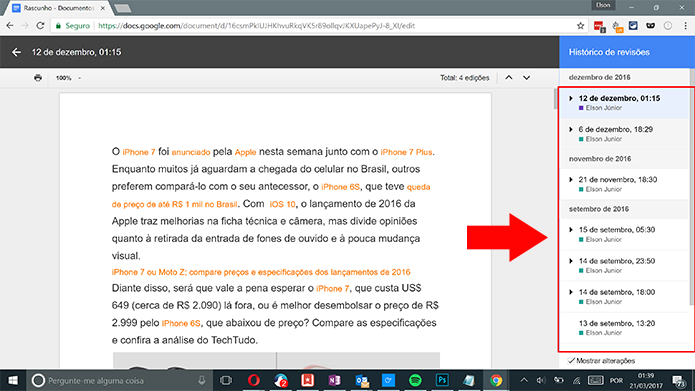Jump to next edit with down chevron
The width and height of the screenshot is (695, 391).
click(x=527, y=78)
